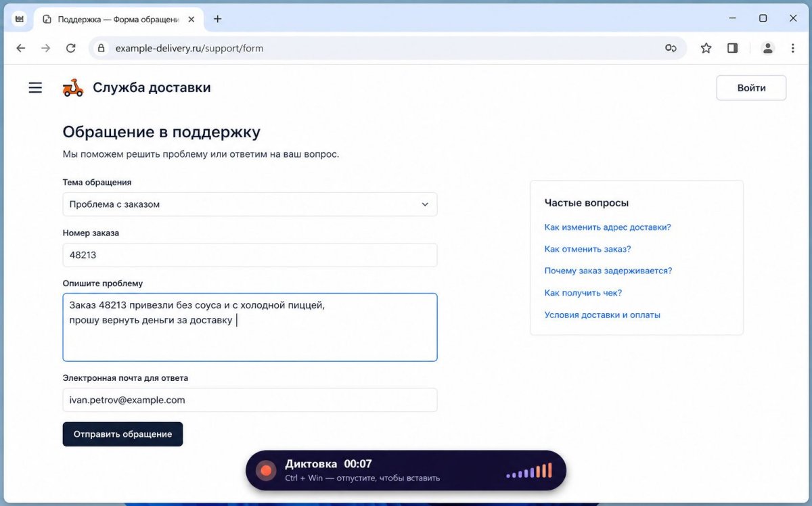
Task: Expand the Тема обращения dropdown
Action: [250, 204]
